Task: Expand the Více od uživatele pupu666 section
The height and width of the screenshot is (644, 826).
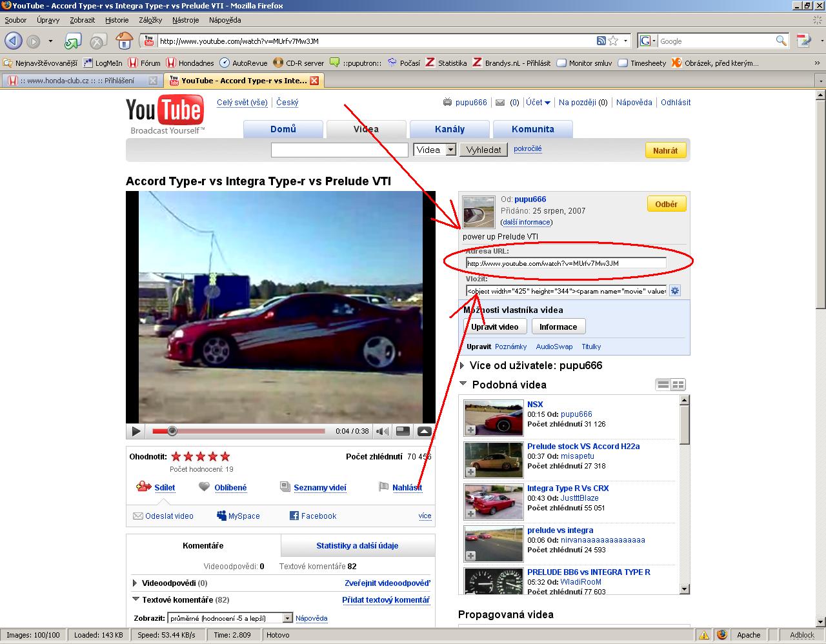Action: click(x=462, y=366)
